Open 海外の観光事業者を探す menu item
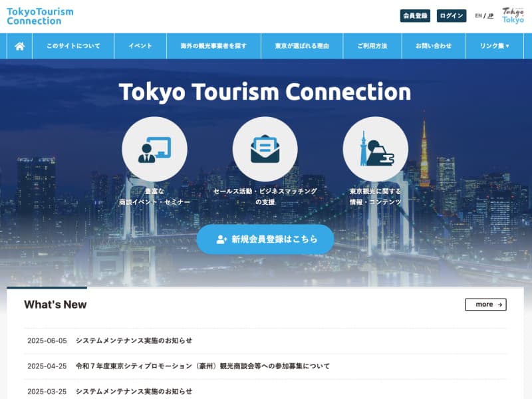532x399 pixels. click(213, 46)
